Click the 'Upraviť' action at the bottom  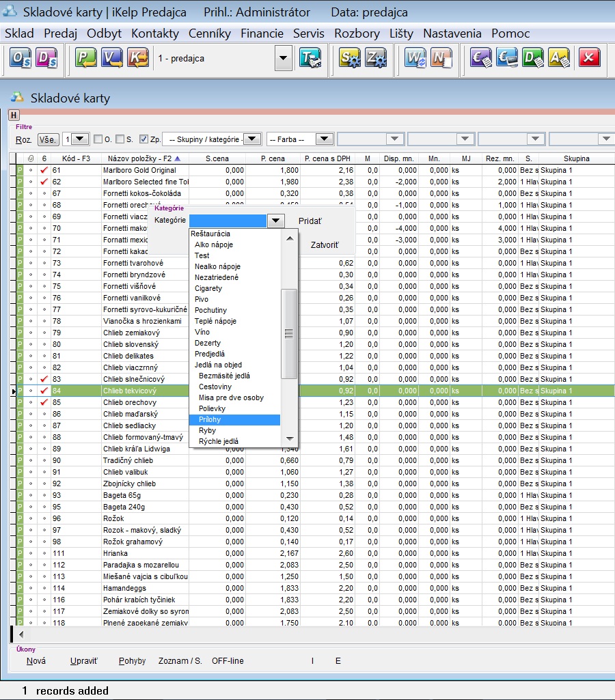84,661
